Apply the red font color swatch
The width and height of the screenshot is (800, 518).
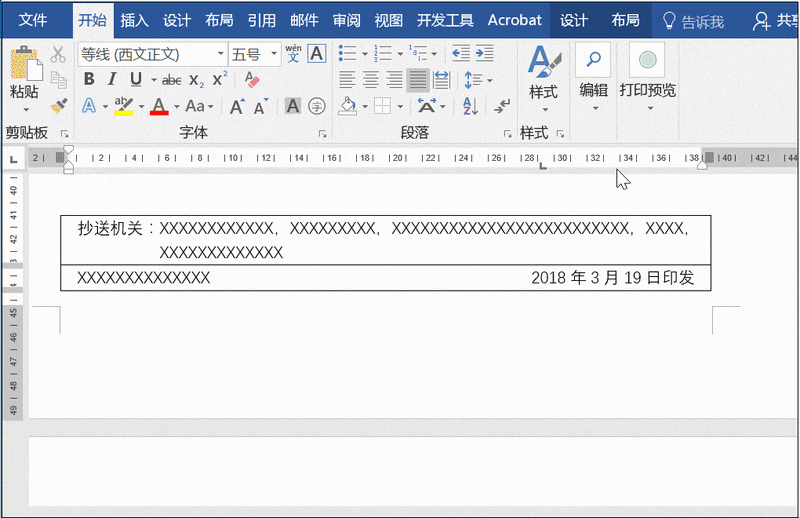(x=159, y=106)
